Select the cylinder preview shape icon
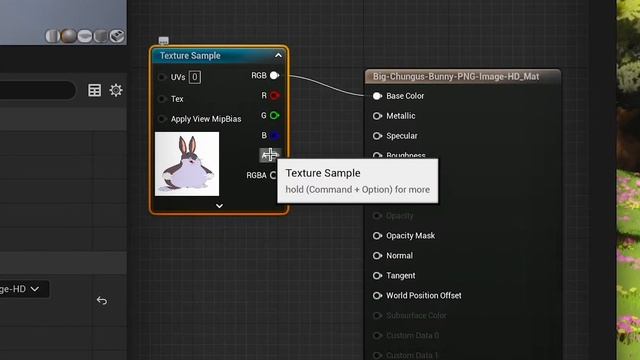The width and height of the screenshot is (640, 360). [52, 36]
